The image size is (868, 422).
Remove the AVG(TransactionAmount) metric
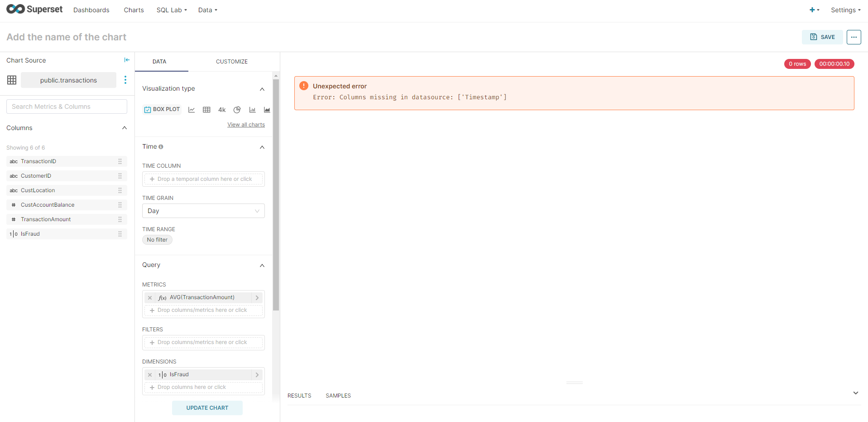[x=149, y=297]
